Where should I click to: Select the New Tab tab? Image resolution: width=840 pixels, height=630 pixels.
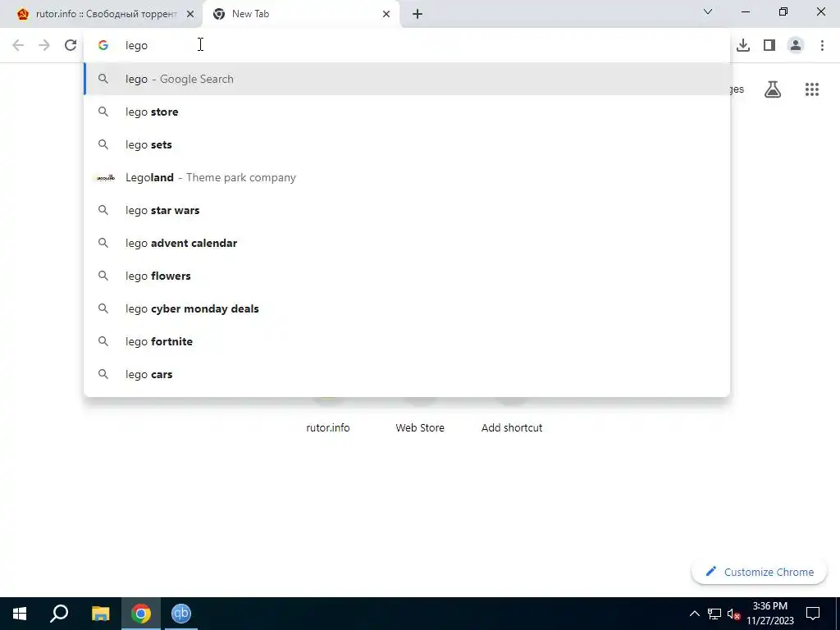[300, 14]
